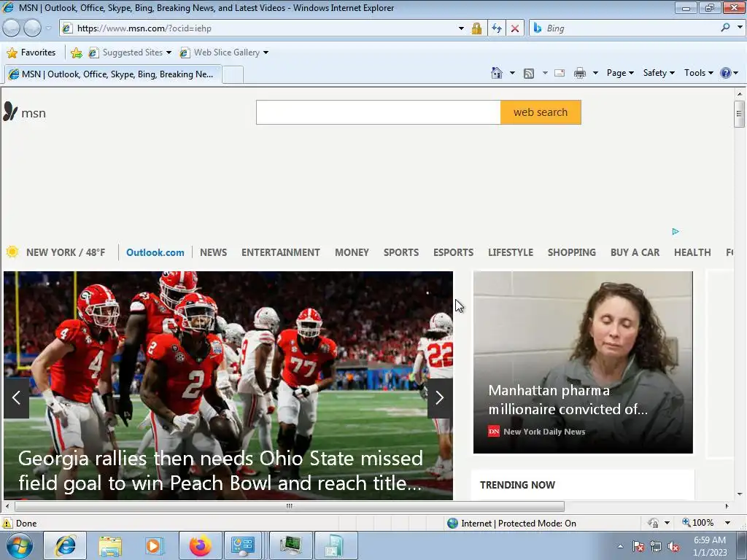
Task: Click the status bar warning icon
Action: point(7,524)
